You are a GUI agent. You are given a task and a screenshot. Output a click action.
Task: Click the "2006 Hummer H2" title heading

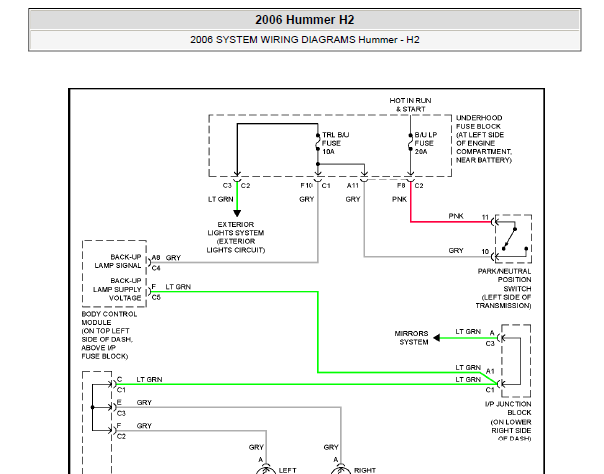[x=304, y=20]
